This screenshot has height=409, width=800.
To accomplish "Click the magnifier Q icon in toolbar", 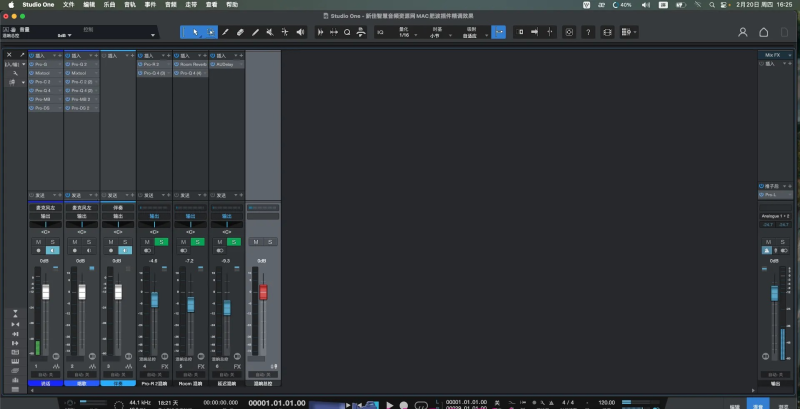I will click(347, 32).
